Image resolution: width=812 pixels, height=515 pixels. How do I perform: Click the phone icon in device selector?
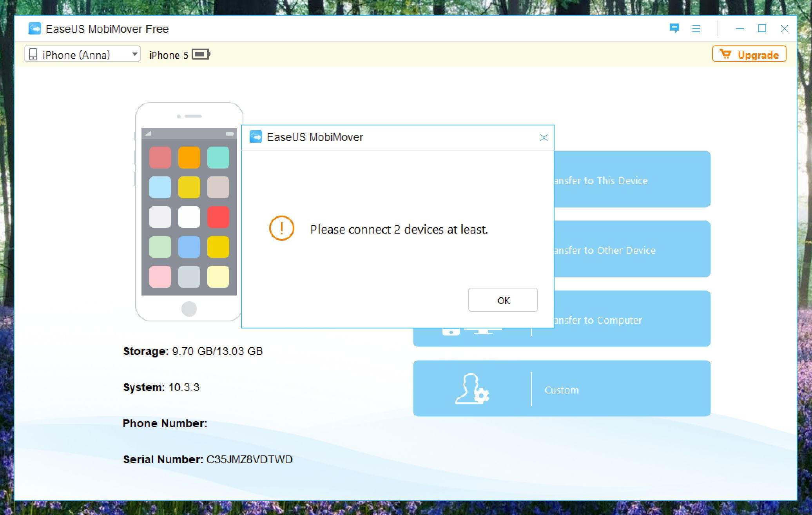pyautogui.click(x=34, y=54)
